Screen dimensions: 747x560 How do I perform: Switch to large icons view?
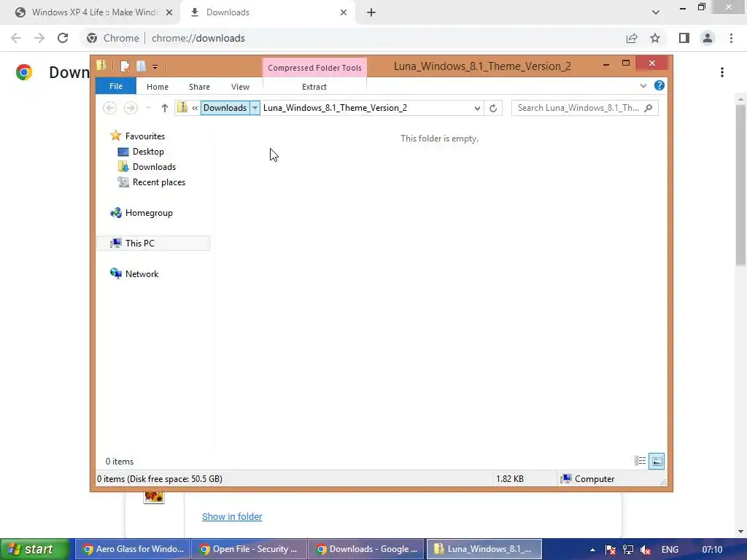point(657,461)
